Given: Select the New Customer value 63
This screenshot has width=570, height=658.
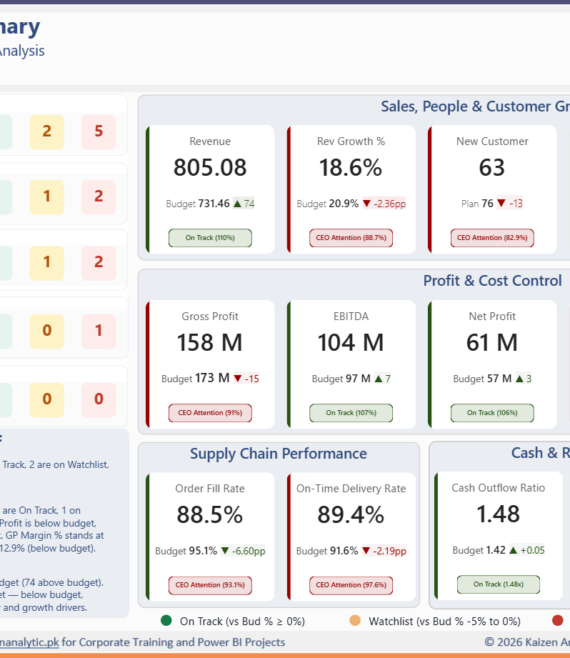Looking at the screenshot, I should click(x=492, y=167).
